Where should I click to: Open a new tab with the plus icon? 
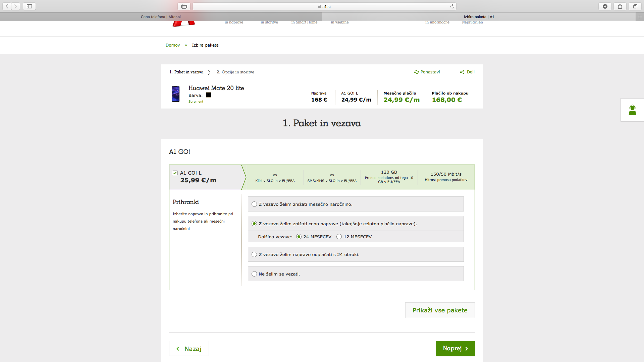tap(640, 17)
